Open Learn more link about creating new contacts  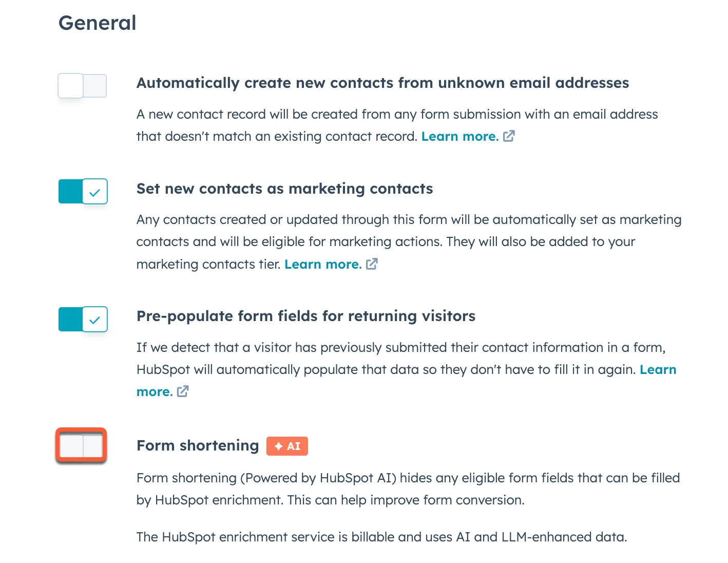(460, 136)
